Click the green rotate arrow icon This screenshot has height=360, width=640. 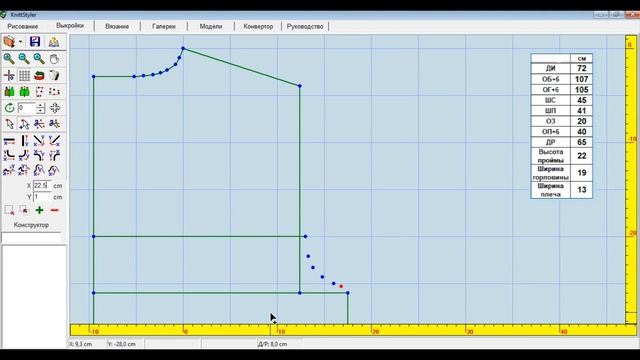(9, 108)
